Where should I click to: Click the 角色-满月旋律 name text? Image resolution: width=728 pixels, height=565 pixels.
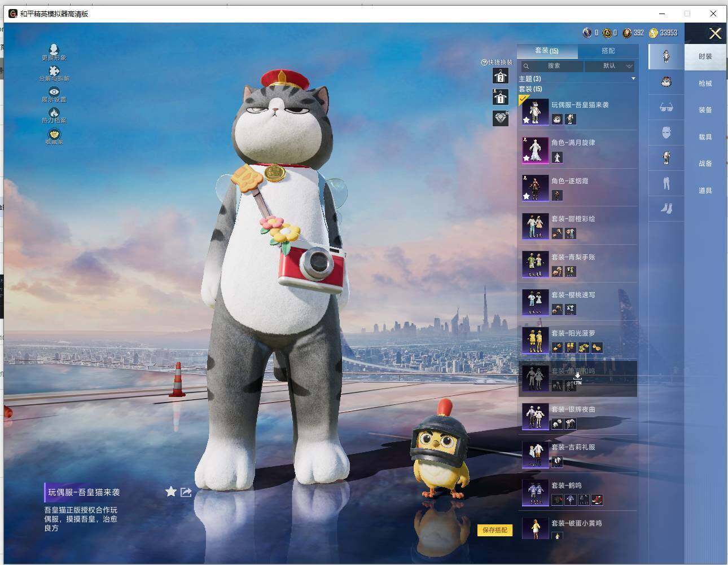coord(573,143)
